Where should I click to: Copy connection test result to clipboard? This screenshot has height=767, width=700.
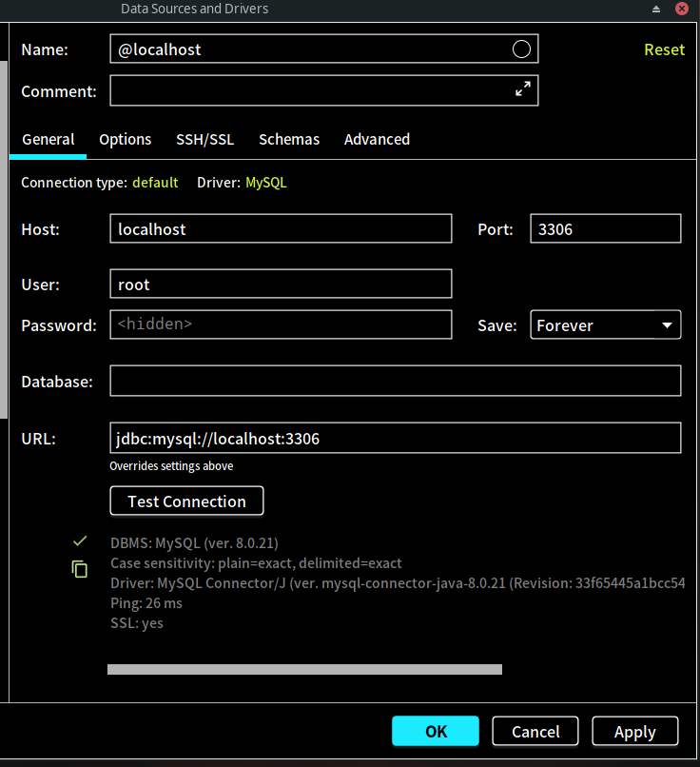(x=79, y=569)
